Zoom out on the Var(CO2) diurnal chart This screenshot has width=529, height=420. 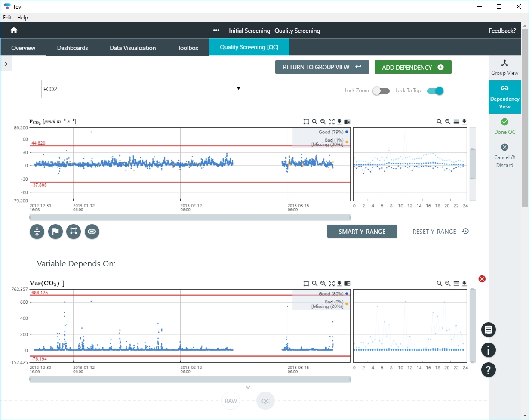[448, 283]
